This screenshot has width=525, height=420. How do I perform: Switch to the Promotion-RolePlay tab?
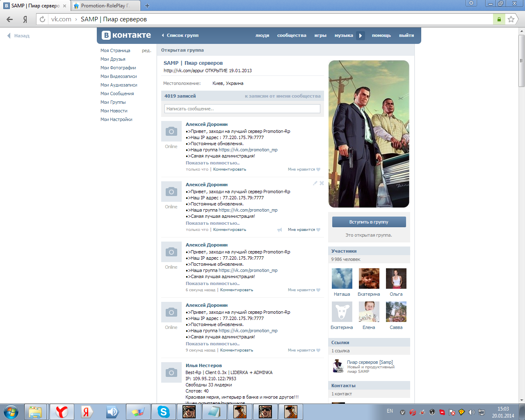pyautogui.click(x=105, y=6)
